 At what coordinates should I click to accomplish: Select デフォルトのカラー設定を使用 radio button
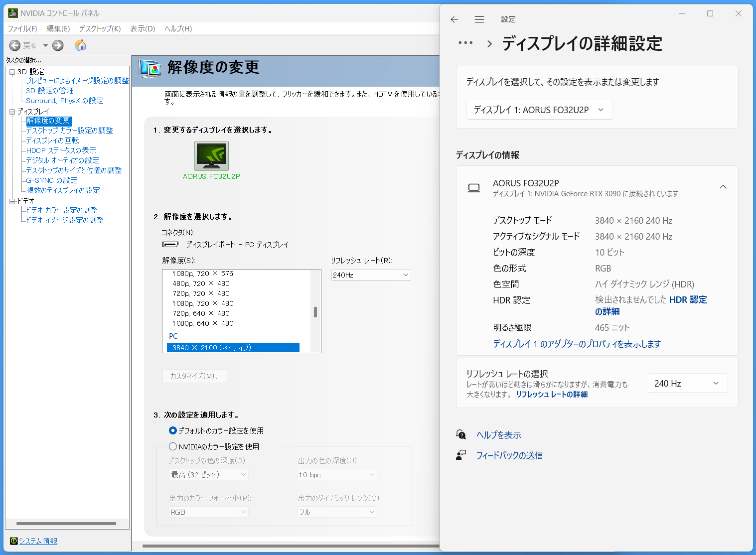(173, 430)
